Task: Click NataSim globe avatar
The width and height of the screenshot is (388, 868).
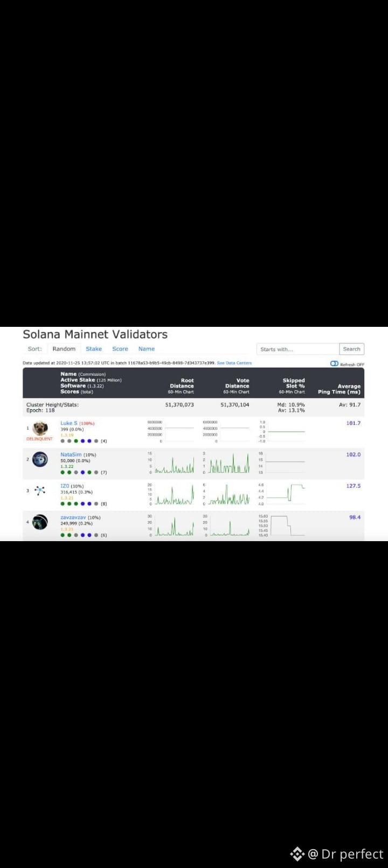Action: 40,459
